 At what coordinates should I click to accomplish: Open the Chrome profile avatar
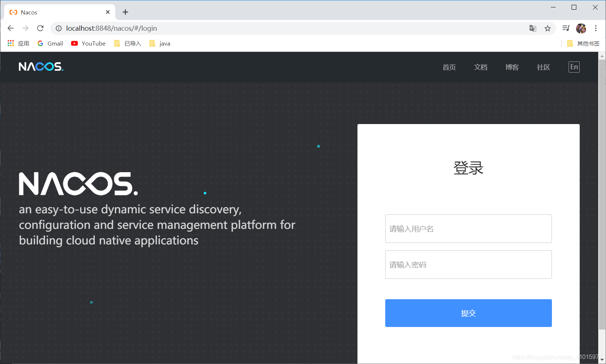tap(581, 28)
